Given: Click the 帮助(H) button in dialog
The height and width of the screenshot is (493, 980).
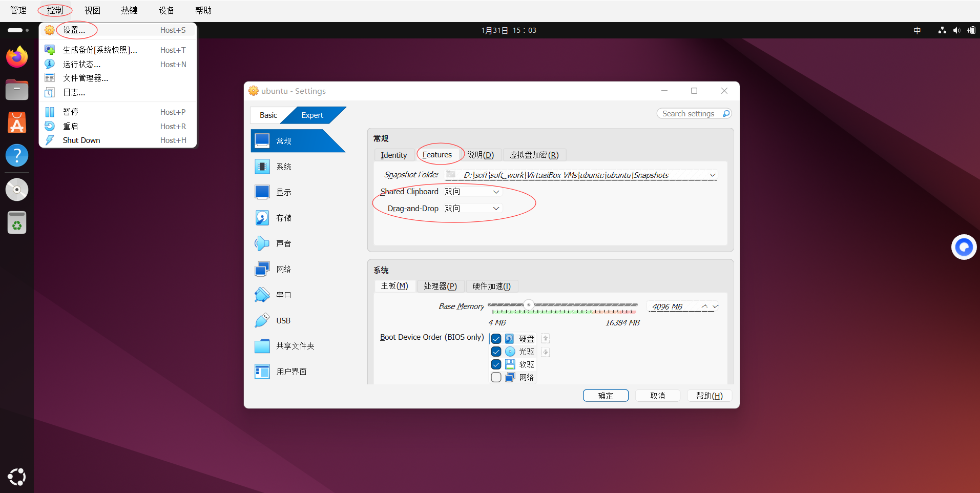Looking at the screenshot, I should 709,396.
